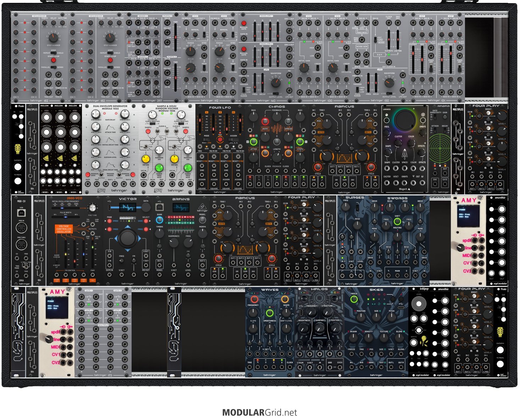520x420 pixels.
Task: Push the blue BANK button on Brains
Action: pos(160,220)
